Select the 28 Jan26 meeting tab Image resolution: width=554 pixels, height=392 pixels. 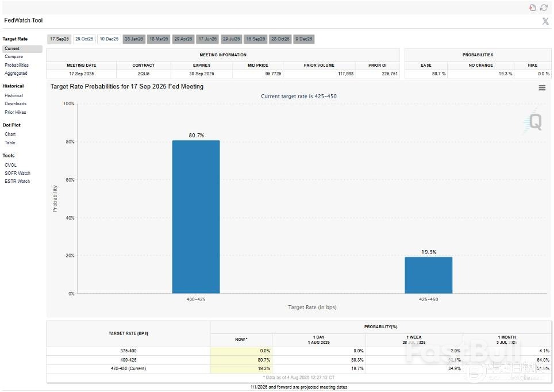[x=134, y=39]
